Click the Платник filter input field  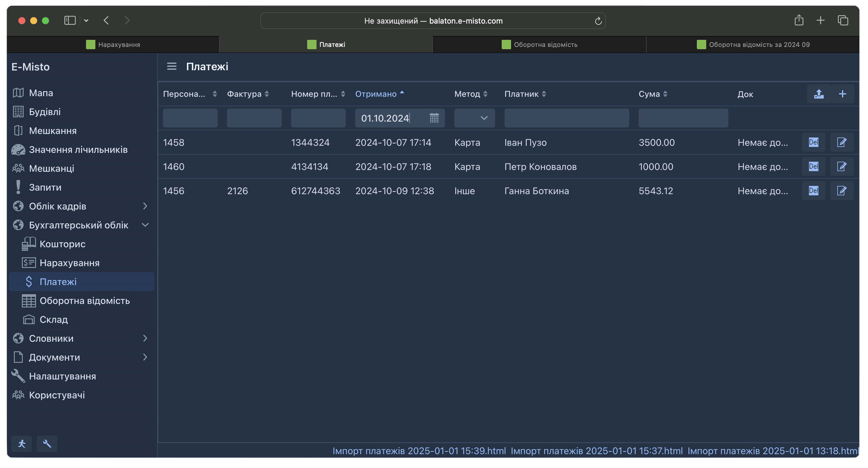(567, 118)
